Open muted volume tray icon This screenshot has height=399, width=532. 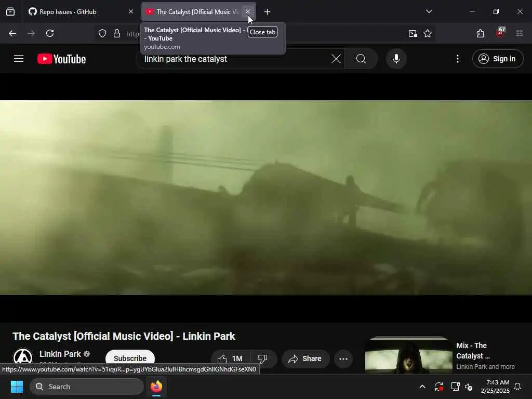(469, 387)
